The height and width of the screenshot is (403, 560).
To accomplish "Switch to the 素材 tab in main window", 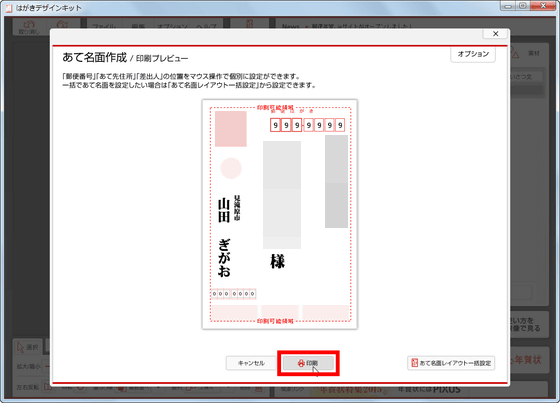I will 534,53.
